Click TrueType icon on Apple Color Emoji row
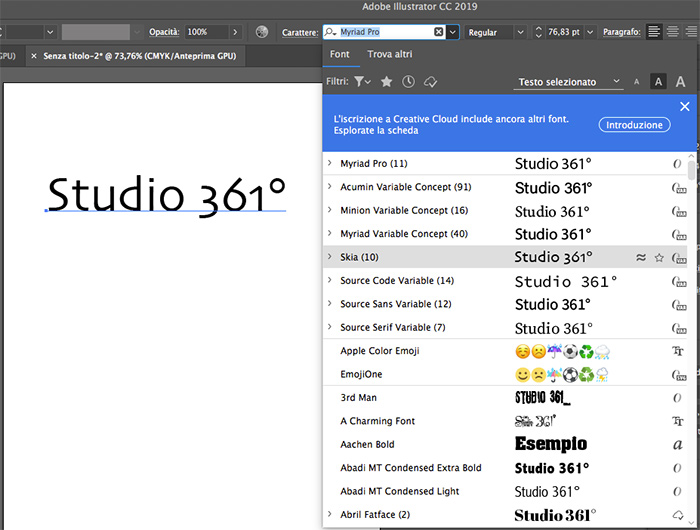The image size is (700, 530). click(678, 351)
